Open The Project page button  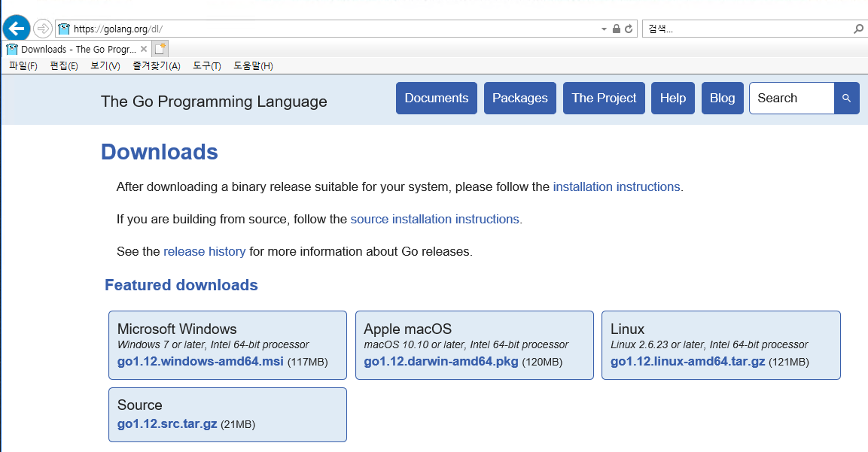[x=604, y=99]
